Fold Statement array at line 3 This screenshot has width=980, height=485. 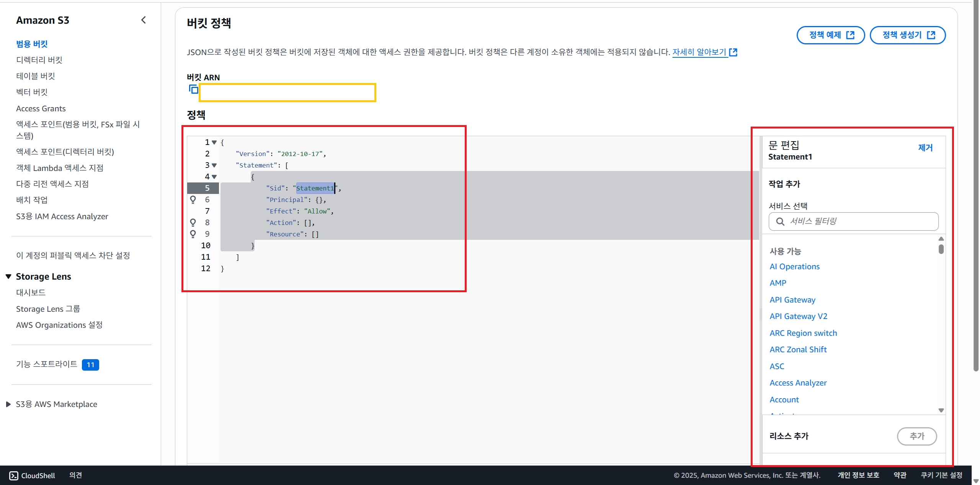[x=214, y=165]
